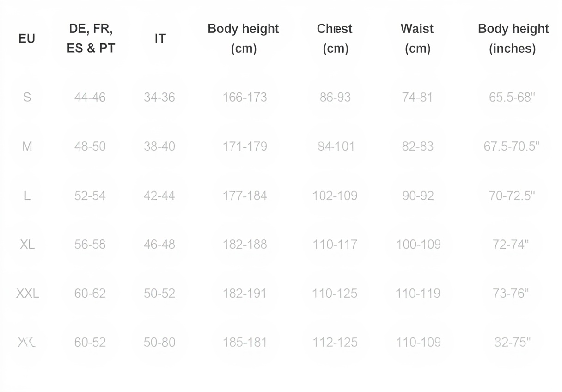The height and width of the screenshot is (392, 562).
Task: Click the IT column header
Action: (x=160, y=39)
